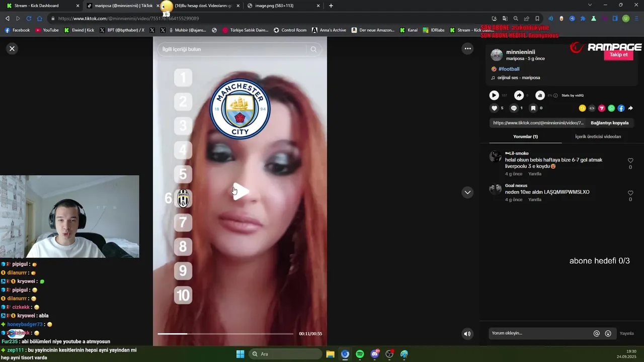
Task: Open the vidIQ engagement info icon
Action: (555, 96)
